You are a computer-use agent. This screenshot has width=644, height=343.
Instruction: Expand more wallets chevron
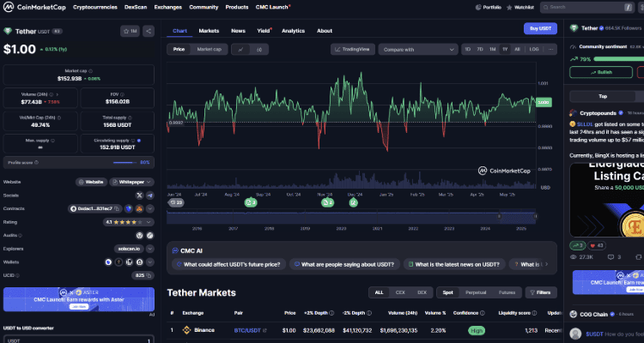[x=150, y=262]
